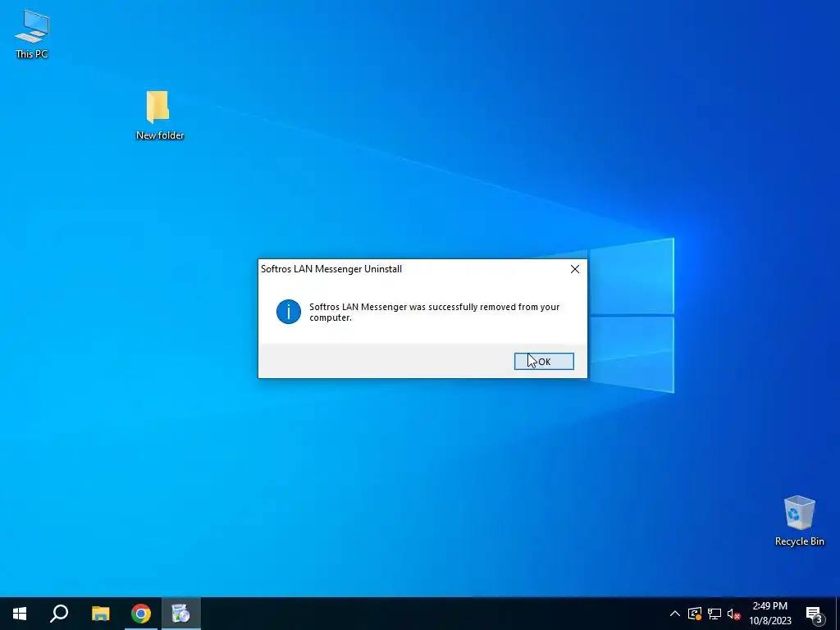Image resolution: width=840 pixels, height=630 pixels.
Task: Show hidden system tray icons
Action: (675, 614)
